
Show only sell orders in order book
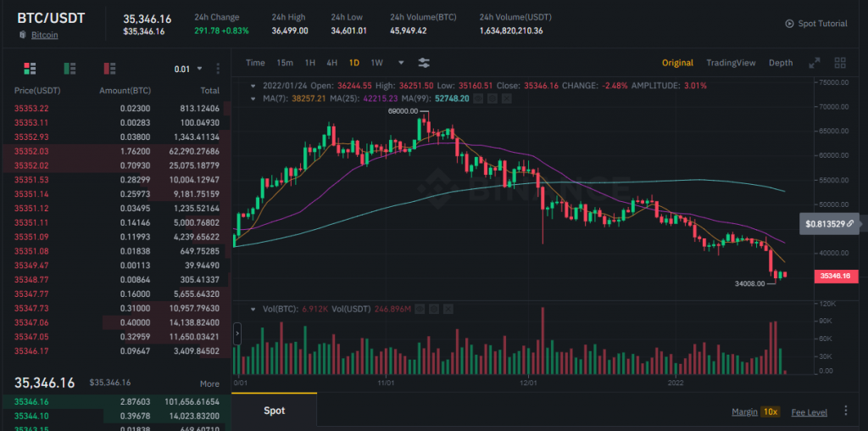pyautogui.click(x=109, y=69)
